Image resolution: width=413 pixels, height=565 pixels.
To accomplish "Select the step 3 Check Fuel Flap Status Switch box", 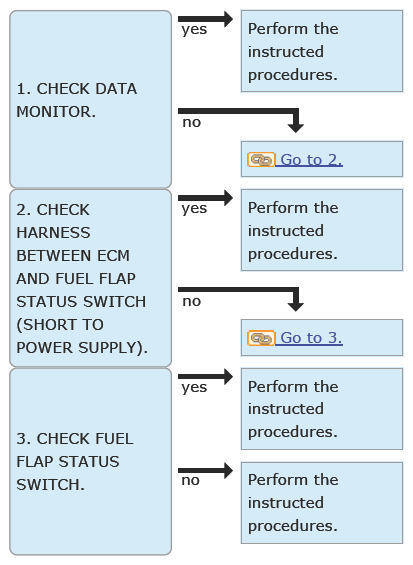I will (x=90, y=461).
